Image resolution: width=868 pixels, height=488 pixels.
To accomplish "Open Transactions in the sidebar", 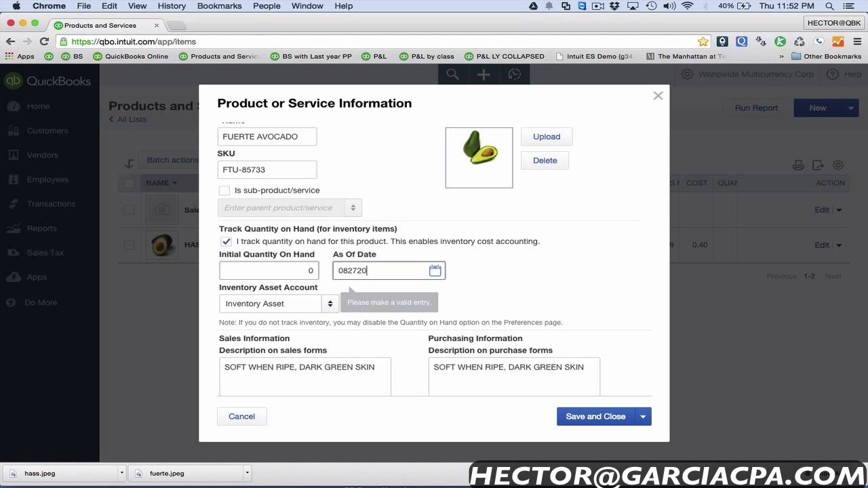I will click(x=51, y=204).
